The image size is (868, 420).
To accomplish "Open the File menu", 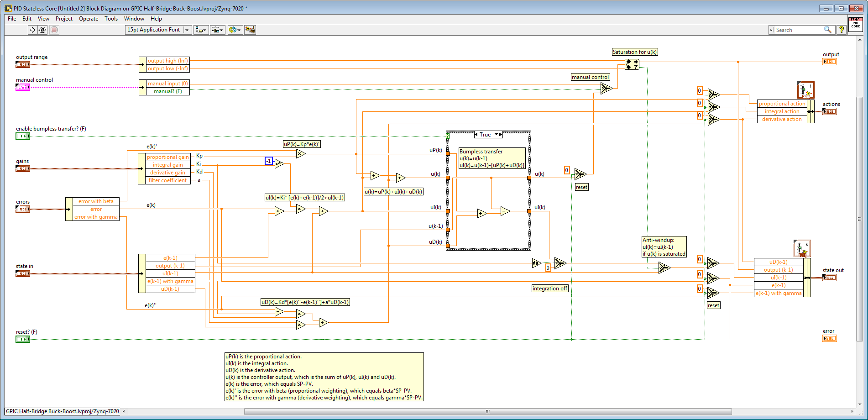I will click(12, 19).
